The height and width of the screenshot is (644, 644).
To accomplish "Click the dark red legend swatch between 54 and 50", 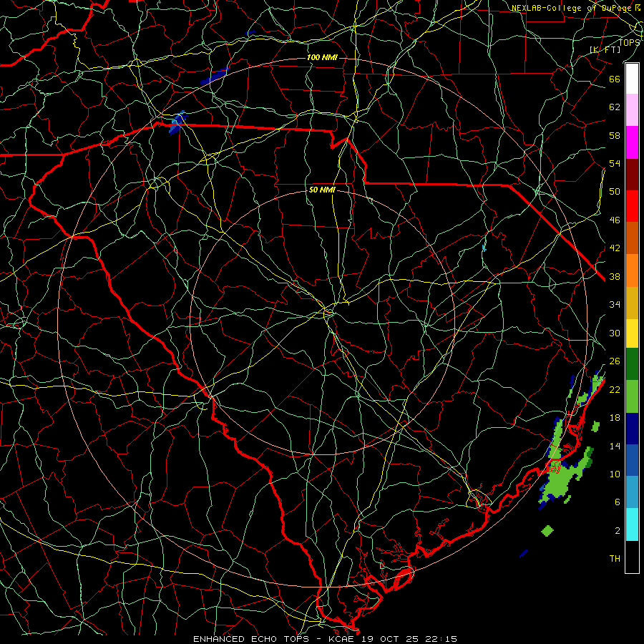I will click(632, 175).
